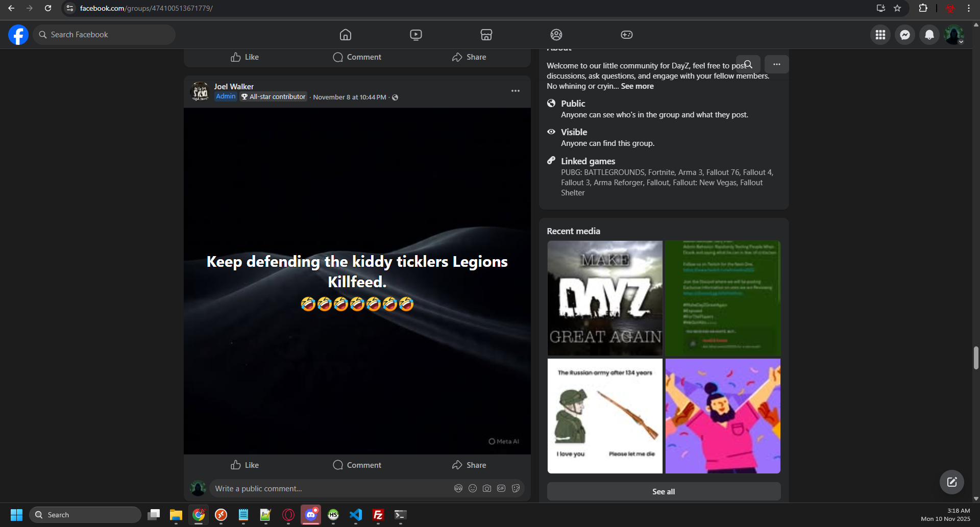Click the post's public audience globe icon

pos(395,97)
